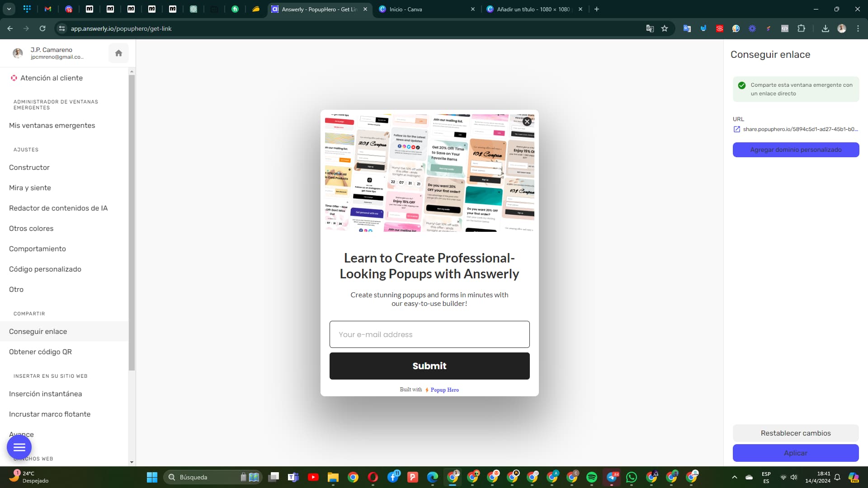Open Inserción instantánea option
868x488 pixels.
pyautogui.click(x=46, y=394)
